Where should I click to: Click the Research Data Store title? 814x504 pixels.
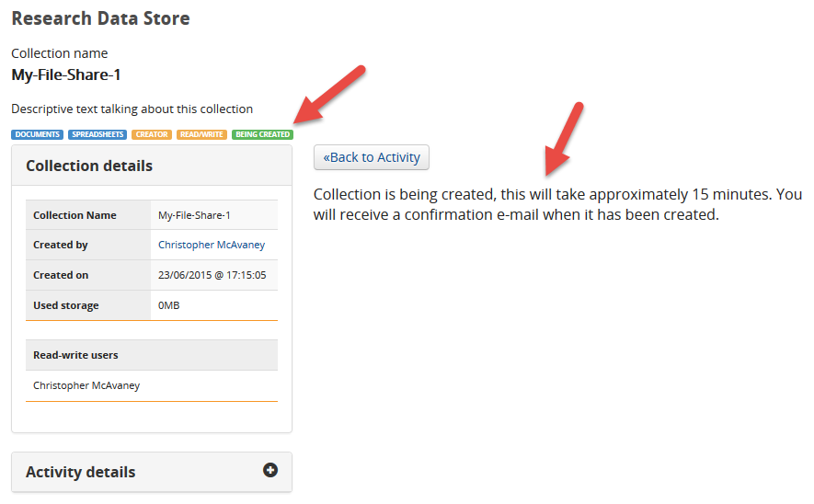(100, 18)
